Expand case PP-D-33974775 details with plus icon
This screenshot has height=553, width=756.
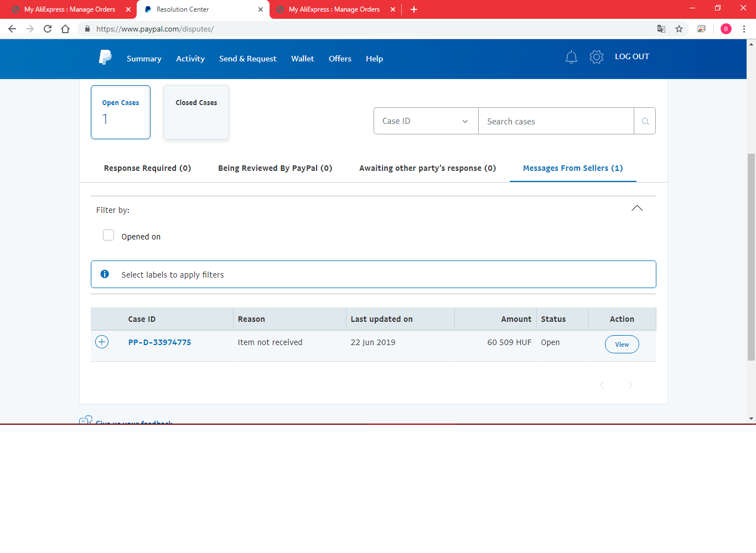point(102,342)
